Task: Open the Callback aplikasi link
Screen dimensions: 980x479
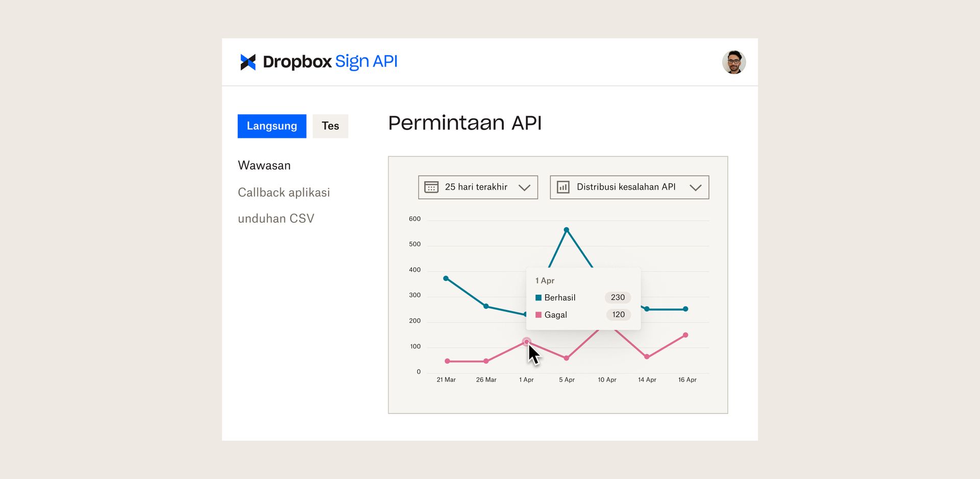Action: tap(284, 193)
